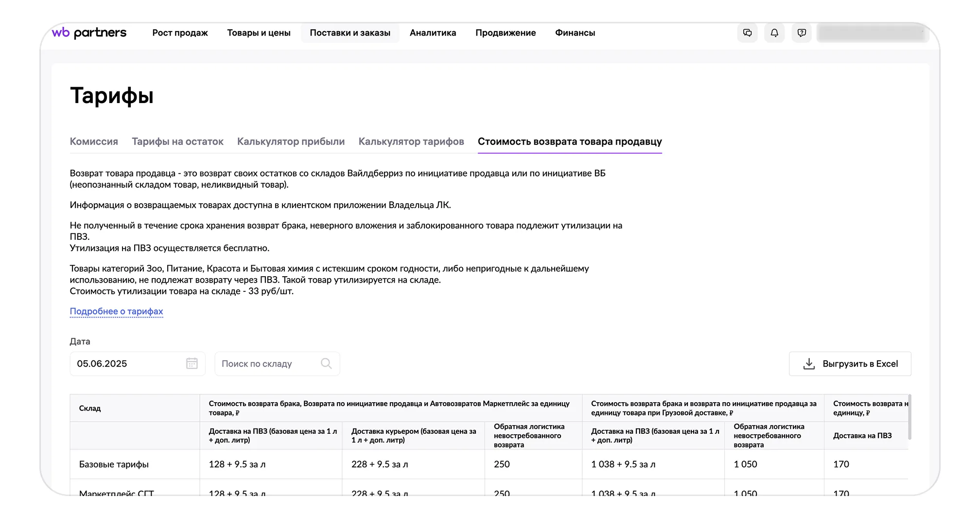The image size is (980, 515).
Task: Open the chat messages icon
Action: pyautogui.click(x=747, y=33)
